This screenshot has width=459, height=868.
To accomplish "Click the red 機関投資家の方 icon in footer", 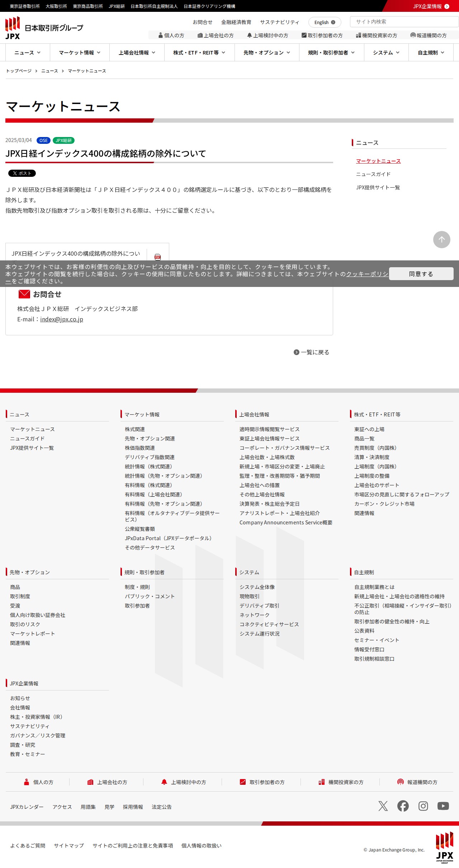I will [x=322, y=782].
